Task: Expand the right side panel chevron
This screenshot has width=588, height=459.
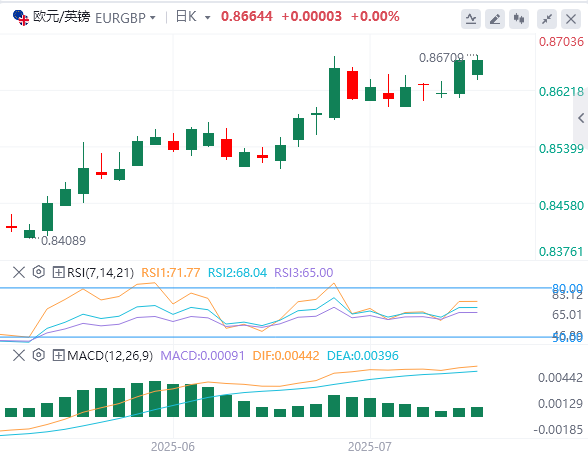Action: pos(581,118)
